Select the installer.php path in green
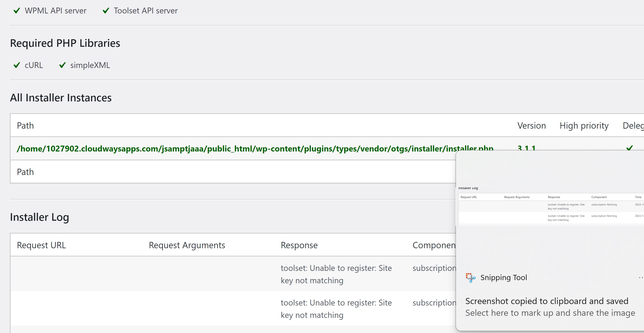This screenshot has width=644, height=333. (255, 149)
